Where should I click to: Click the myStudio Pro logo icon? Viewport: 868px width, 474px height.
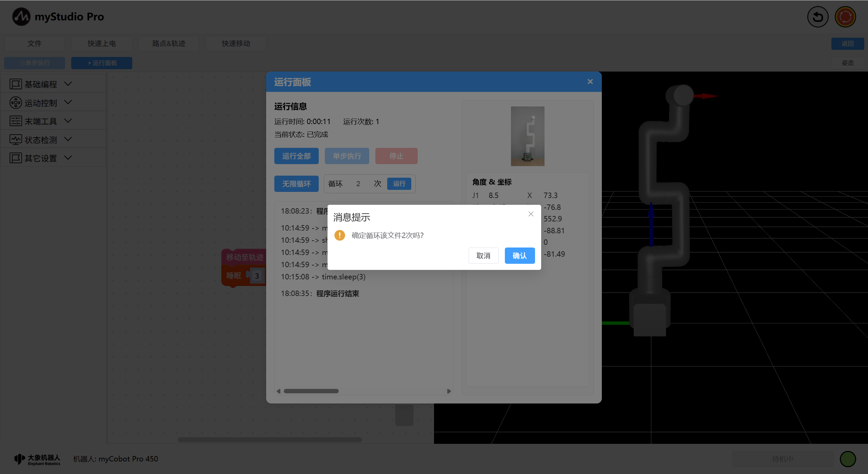pyautogui.click(x=21, y=17)
